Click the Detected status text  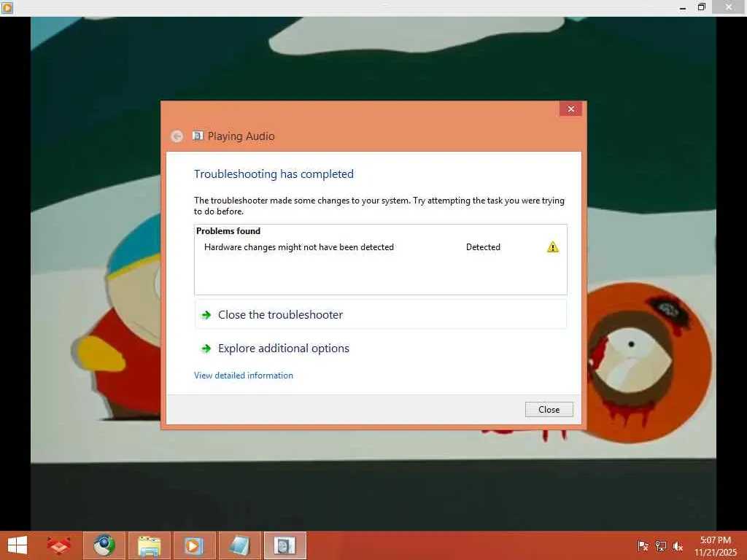(x=483, y=247)
